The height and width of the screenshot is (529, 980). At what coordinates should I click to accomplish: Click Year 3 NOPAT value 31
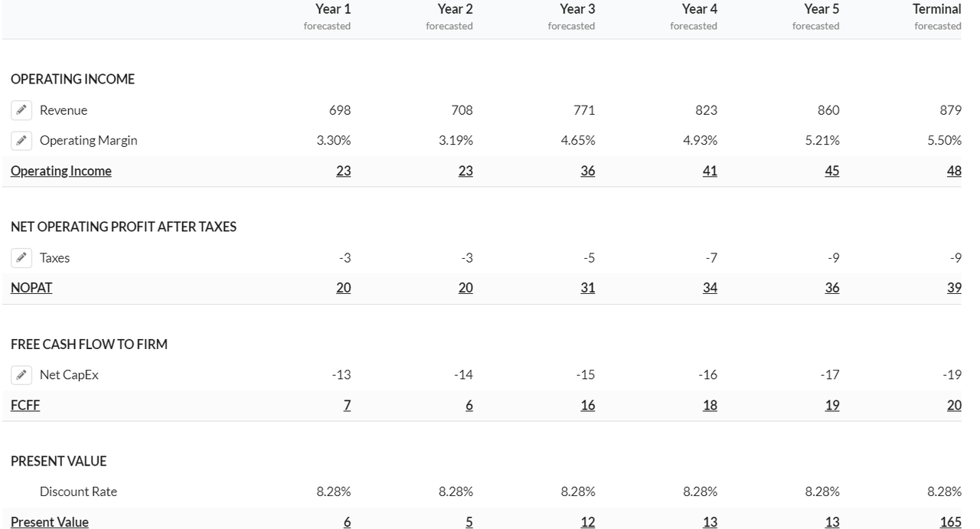point(587,288)
